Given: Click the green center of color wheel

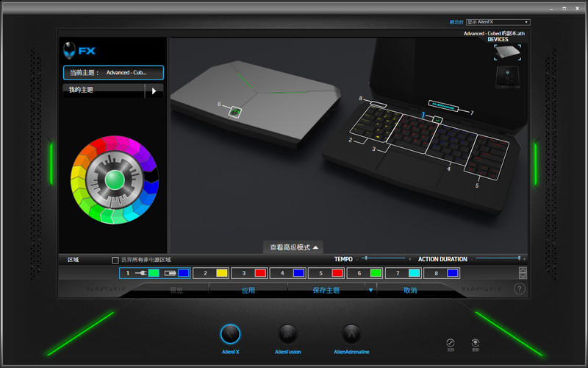Looking at the screenshot, I should (x=113, y=179).
